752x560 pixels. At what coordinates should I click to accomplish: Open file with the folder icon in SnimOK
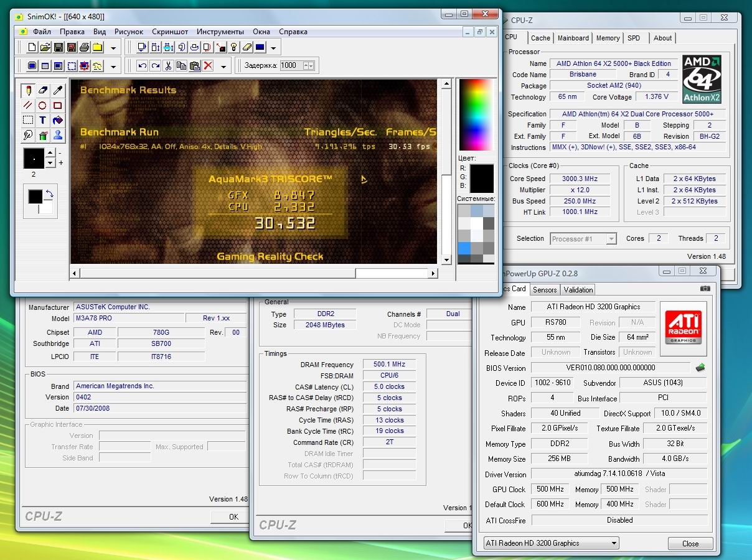point(45,47)
